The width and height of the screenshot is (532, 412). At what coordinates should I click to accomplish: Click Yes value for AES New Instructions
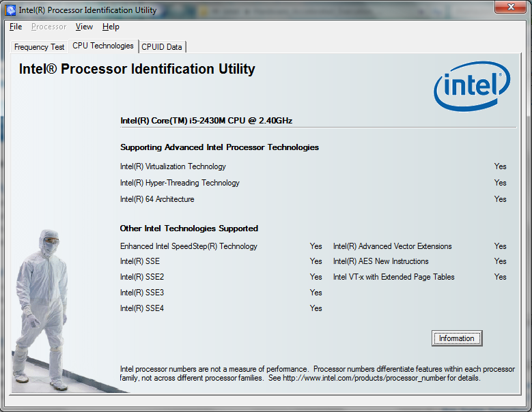[500, 261]
